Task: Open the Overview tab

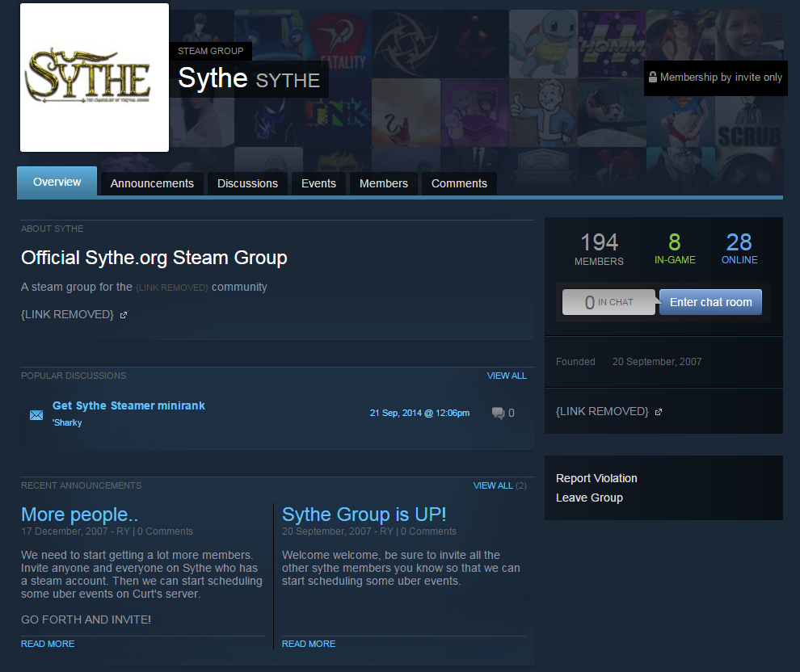Action: click(x=57, y=182)
